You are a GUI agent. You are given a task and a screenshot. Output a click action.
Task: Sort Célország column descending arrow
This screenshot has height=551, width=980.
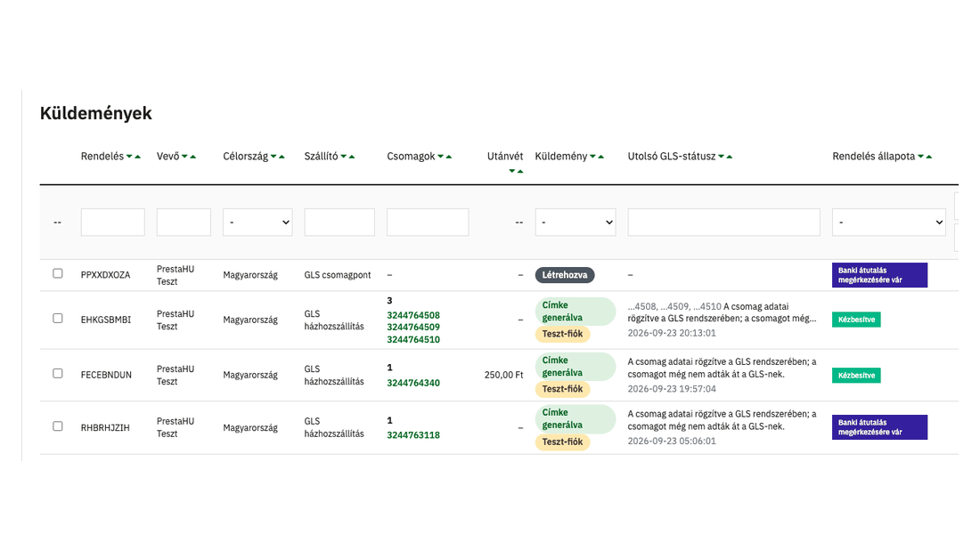274,157
